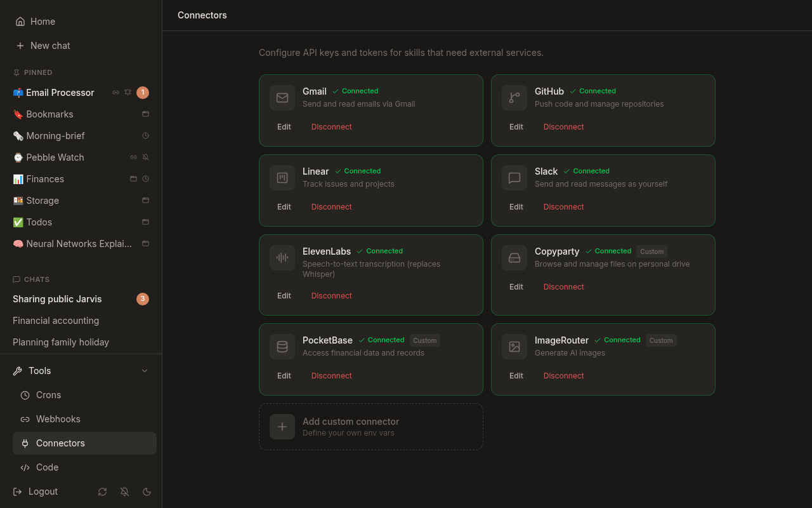This screenshot has height=508, width=812.
Task: Click the Custom badge on PocketBase
Action: pos(425,340)
